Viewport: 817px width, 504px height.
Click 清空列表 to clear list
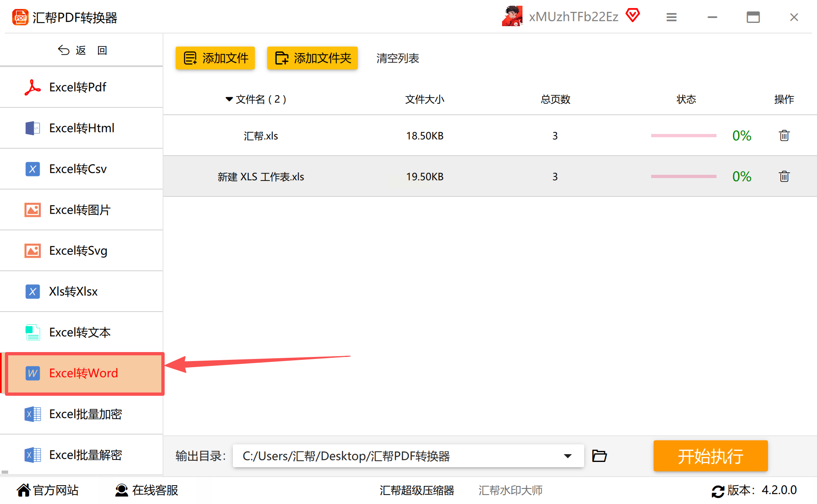click(x=397, y=58)
